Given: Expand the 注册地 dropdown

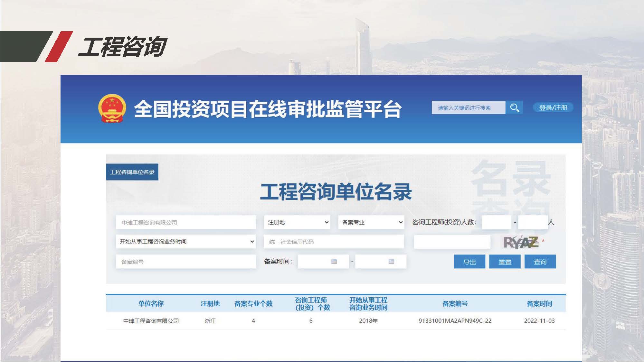Looking at the screenshot, I should (x=297, y=222).
